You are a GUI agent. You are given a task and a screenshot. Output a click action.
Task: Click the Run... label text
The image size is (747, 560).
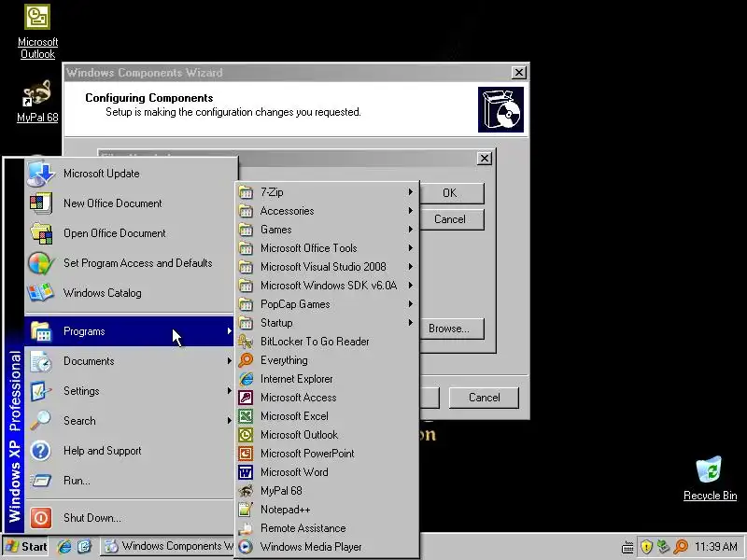[77, 481]
